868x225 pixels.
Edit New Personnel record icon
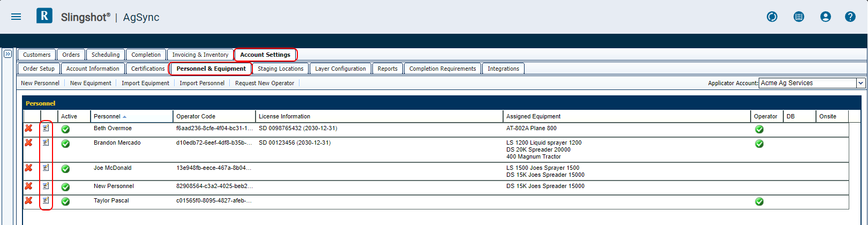(46, 186)
